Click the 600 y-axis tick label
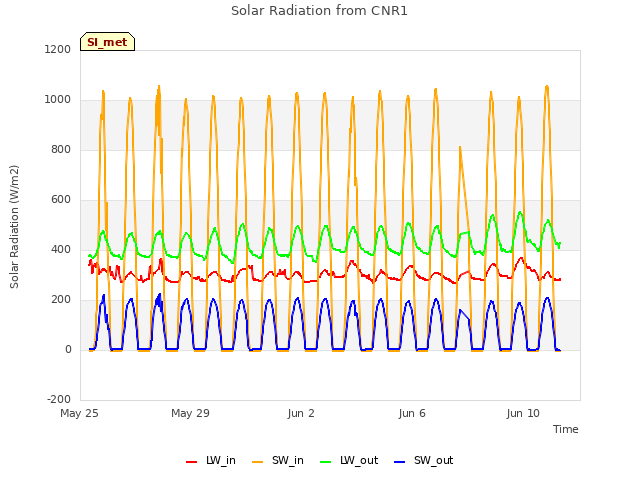The height and width of the screenshot is (480, 640). pyautogui.click(x=61, y=200)
